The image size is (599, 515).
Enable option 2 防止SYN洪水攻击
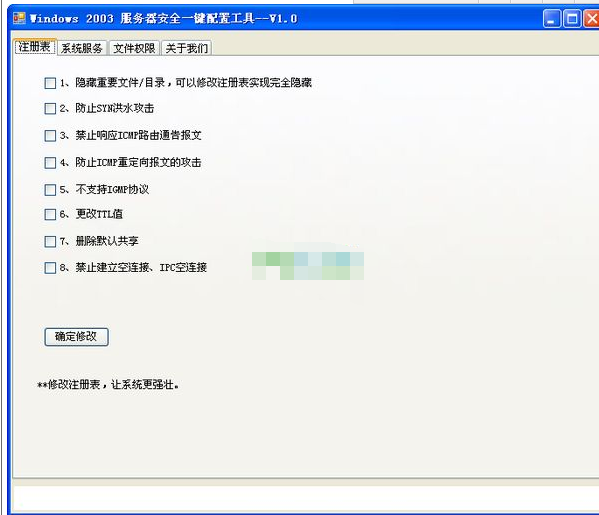click(x=50, y=109)
